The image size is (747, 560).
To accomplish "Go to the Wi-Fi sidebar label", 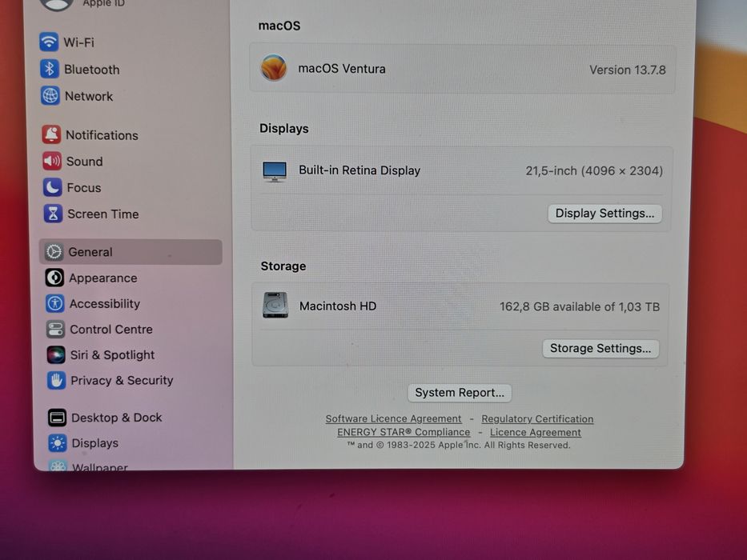I will coord(79,42).
